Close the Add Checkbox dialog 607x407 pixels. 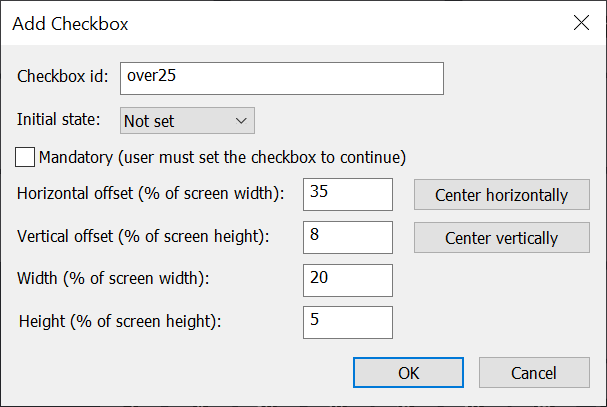(x=580, y=22)
